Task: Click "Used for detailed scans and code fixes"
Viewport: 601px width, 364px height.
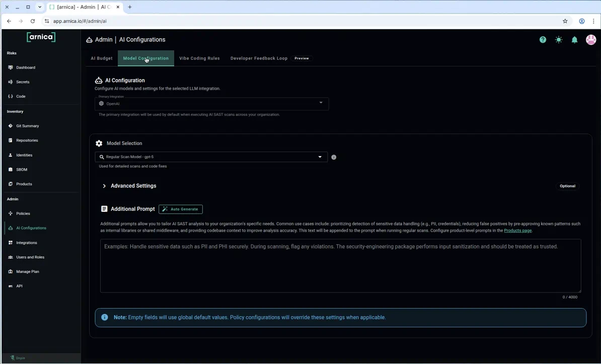Action: 132,167
